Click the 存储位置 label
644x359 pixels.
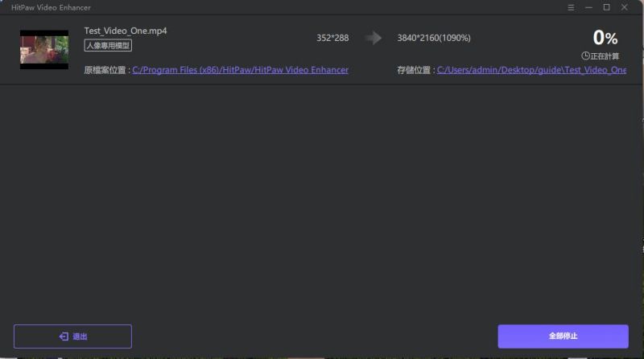(x=414, y=70)
